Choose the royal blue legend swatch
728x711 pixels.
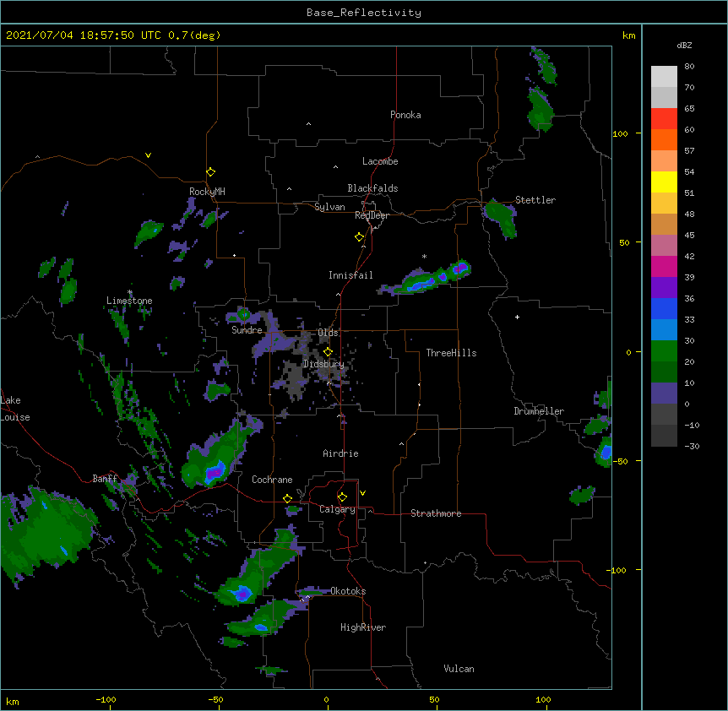point(664,308)
